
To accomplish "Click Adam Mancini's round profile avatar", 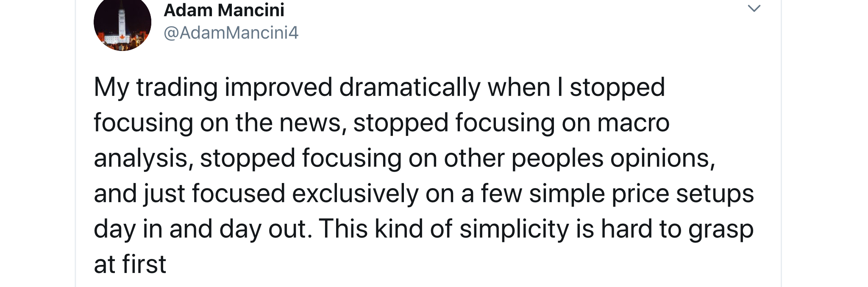I will [122, 24].
